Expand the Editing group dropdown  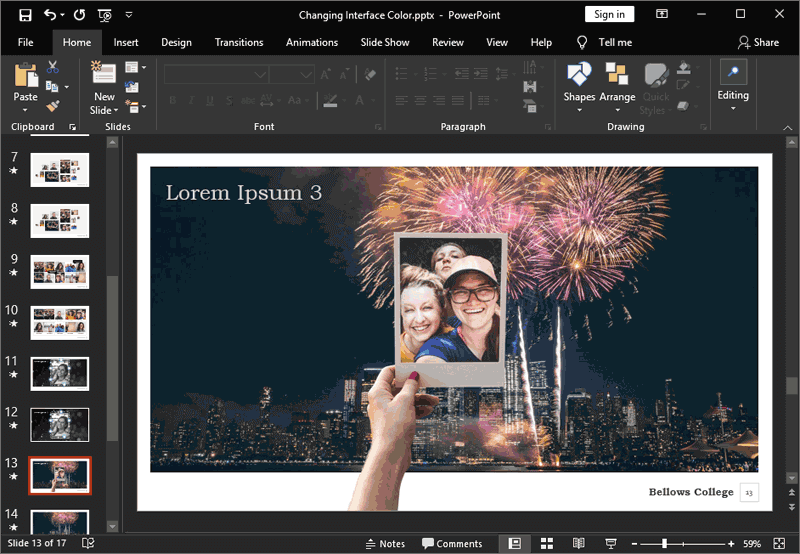pos(733,108)
